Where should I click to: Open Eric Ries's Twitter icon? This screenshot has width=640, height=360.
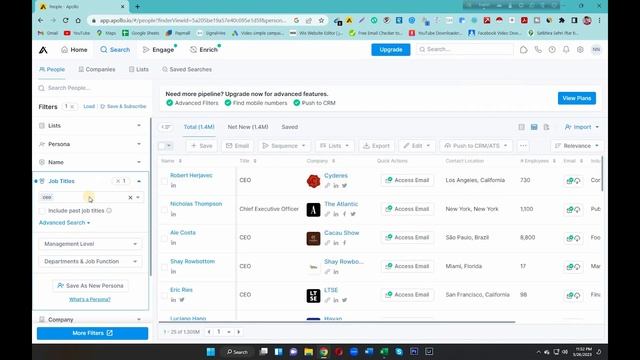(182, 300)
